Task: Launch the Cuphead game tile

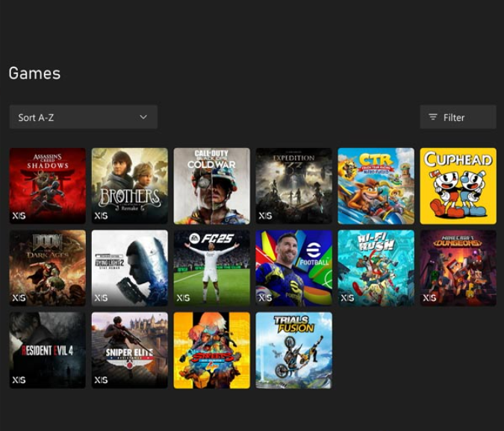Action: [x=458, y=186]
